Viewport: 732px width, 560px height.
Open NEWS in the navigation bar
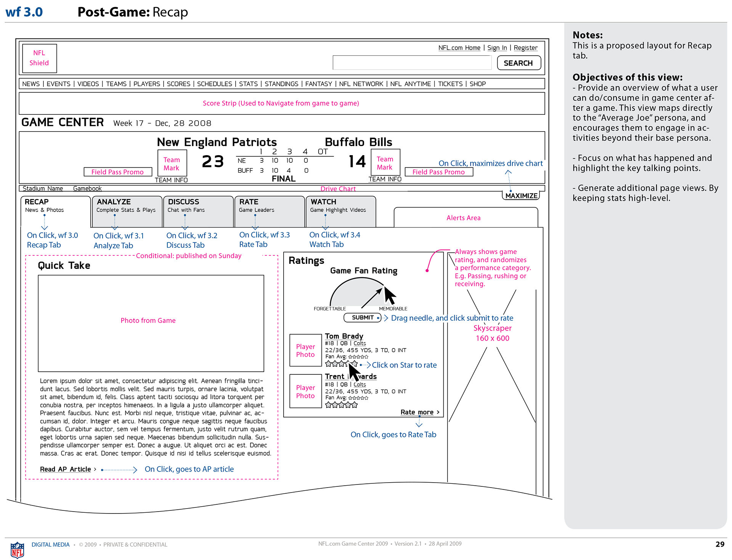pyautogui.click(x=31, y=84)
